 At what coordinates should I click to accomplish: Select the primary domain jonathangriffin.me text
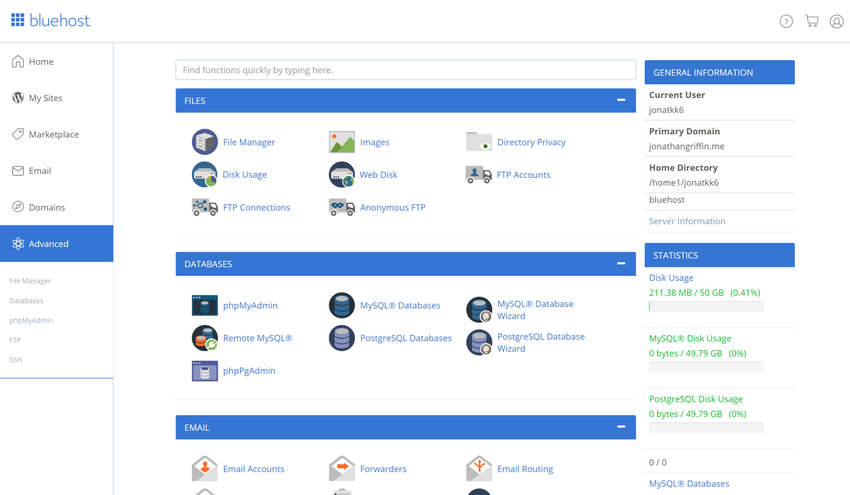(x=686, y=146)
